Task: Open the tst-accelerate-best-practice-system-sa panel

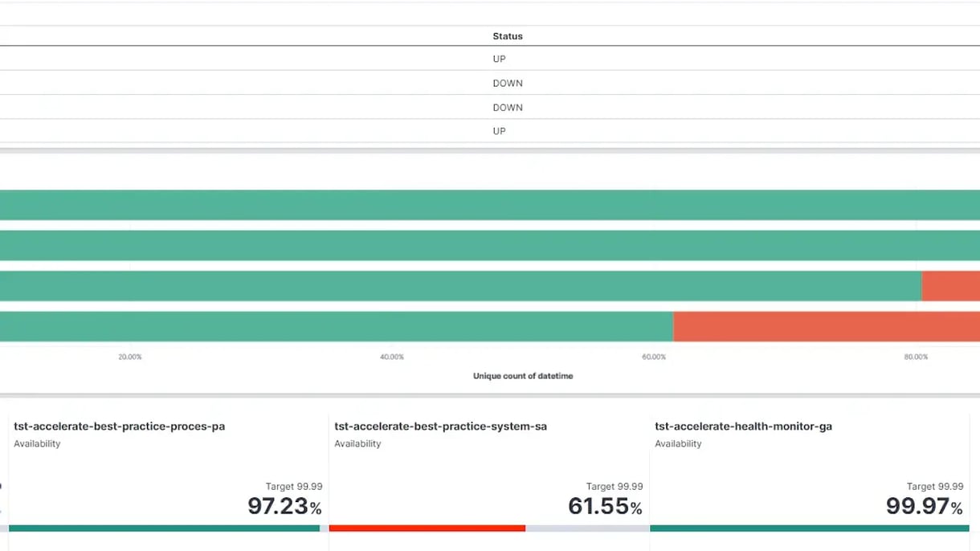Action: pyautogui.click(x=440, y=426)
